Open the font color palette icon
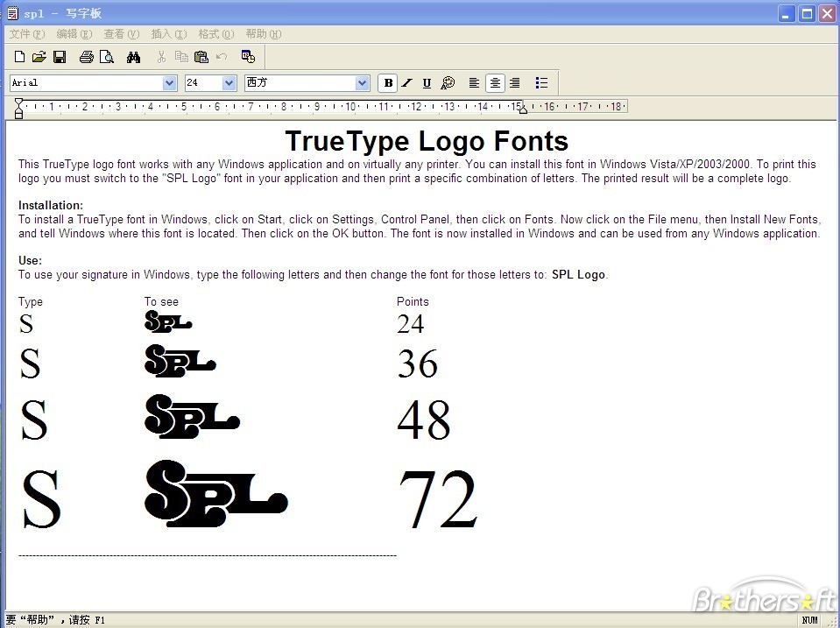840x628 pixels. [x=448, y=83]
